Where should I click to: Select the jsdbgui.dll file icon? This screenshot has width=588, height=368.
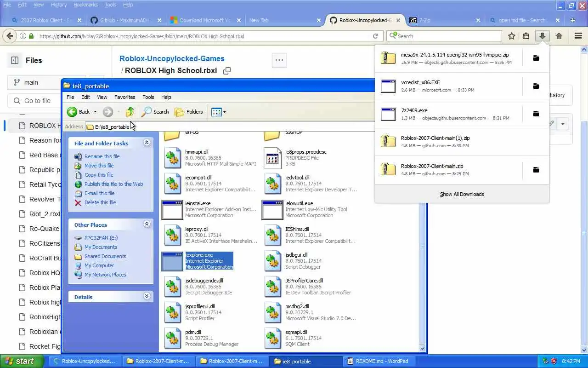click(273, 261)
